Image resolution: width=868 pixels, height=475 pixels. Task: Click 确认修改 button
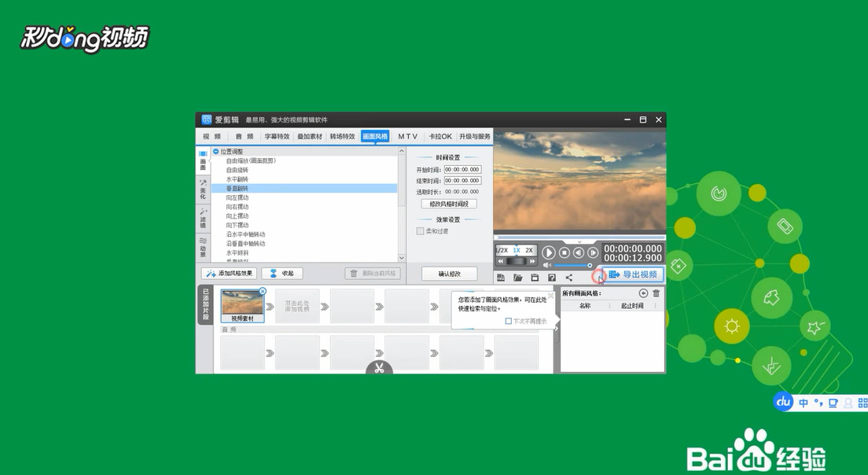pos(449,274)
